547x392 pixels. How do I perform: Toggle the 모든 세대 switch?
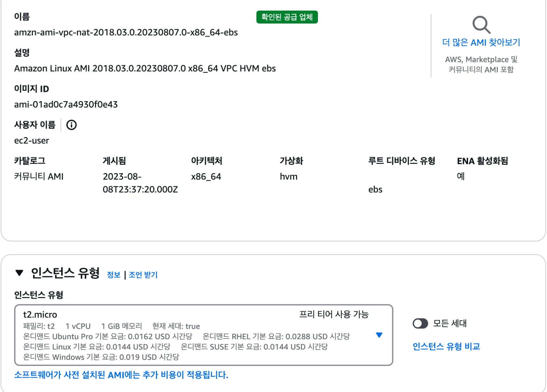point(420,323)
